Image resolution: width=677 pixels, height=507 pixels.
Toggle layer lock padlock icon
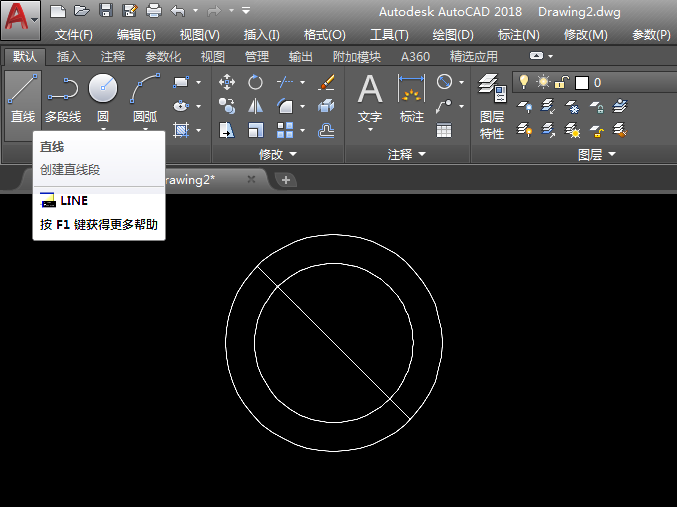[562, 82]
